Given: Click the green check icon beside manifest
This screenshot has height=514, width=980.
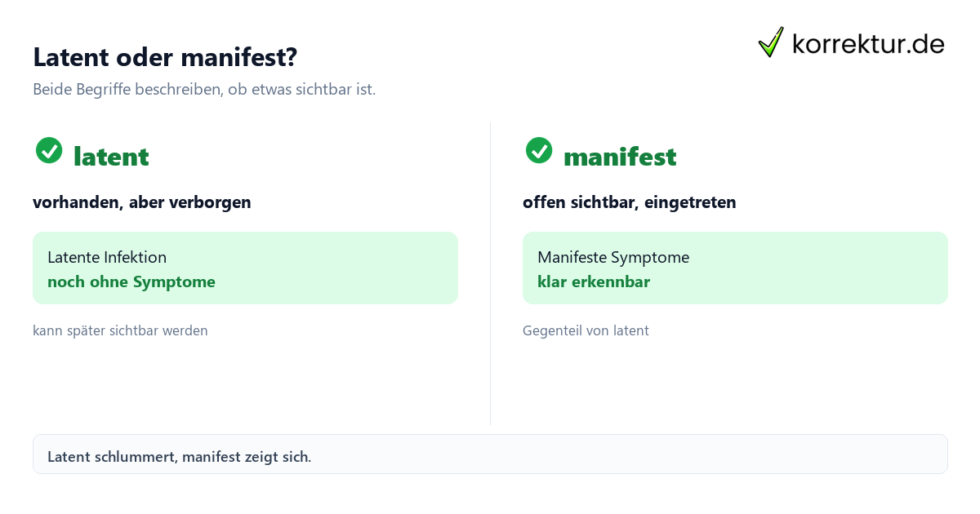Looking at the screenshot, I should 539,150.
